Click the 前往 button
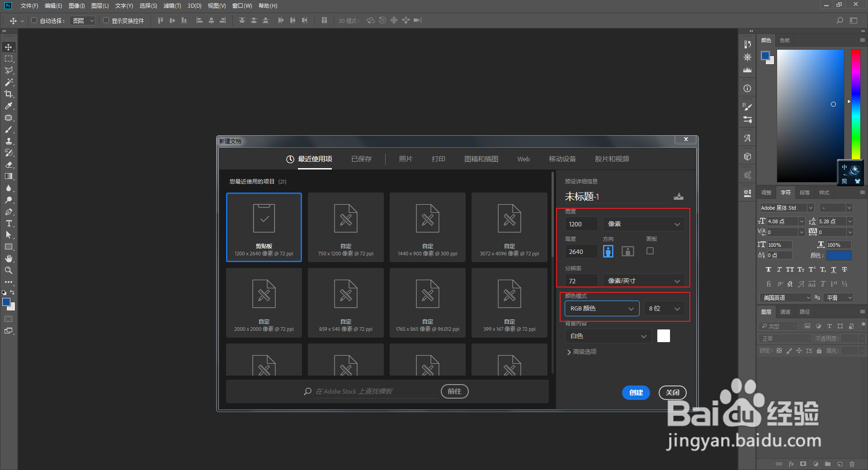Viewport: 868px width, 470px height. (454, 391)
